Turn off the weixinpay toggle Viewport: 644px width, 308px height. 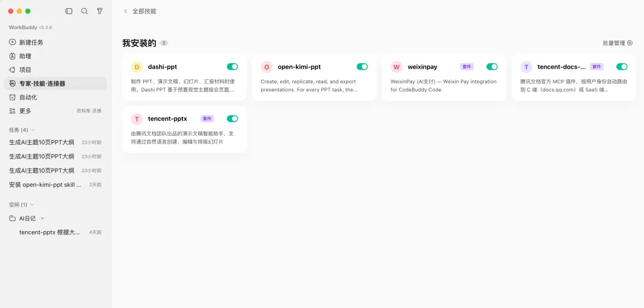tap(492, 67)
